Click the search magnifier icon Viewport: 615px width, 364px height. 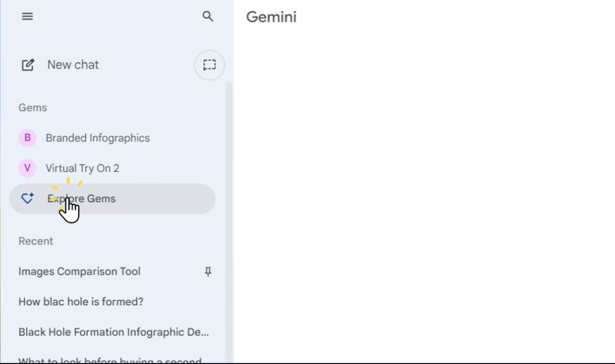click(x=208, y=16)
